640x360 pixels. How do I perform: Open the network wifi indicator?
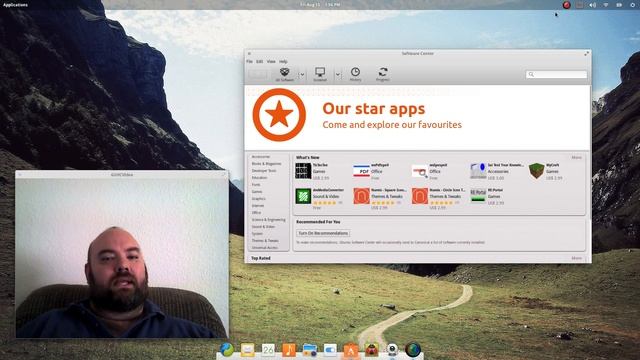[x=606, y=5]
